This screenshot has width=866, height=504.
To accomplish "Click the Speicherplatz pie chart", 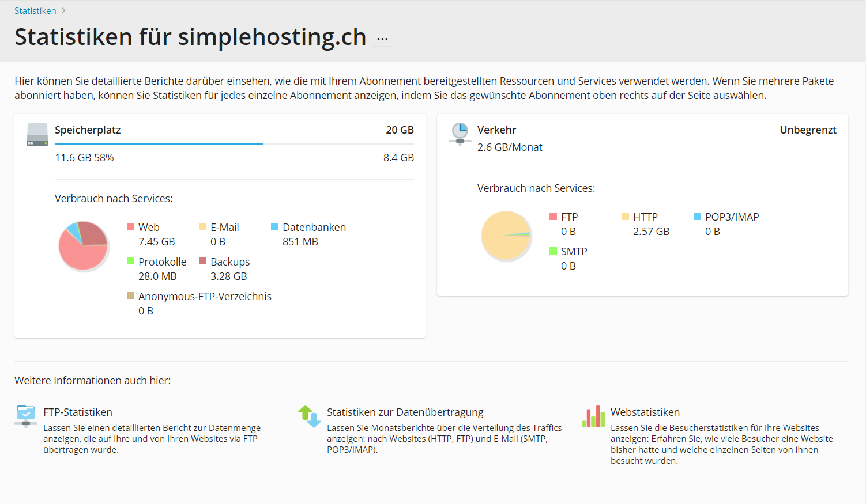I will coord(83,246).
